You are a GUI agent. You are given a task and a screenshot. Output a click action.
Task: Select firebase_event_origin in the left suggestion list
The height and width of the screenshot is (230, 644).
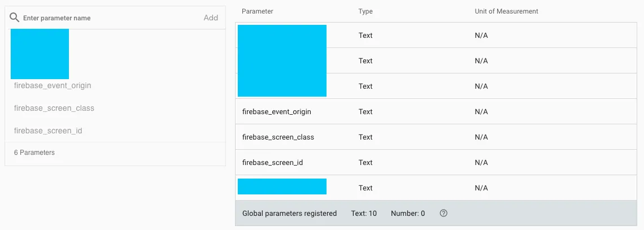click(x=53, y=85)
